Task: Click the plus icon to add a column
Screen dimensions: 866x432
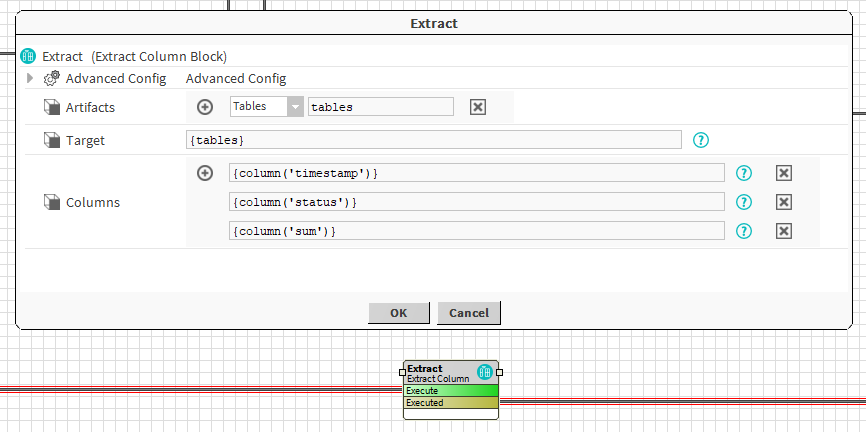Action: tap(205, 173)
